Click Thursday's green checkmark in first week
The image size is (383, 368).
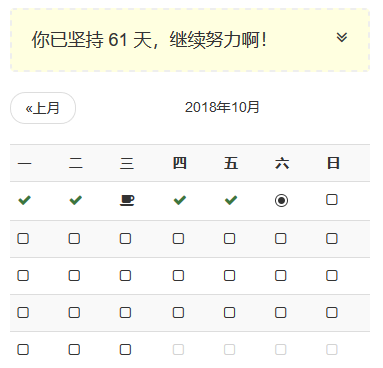pyautogui.click(x=180, y=200)
